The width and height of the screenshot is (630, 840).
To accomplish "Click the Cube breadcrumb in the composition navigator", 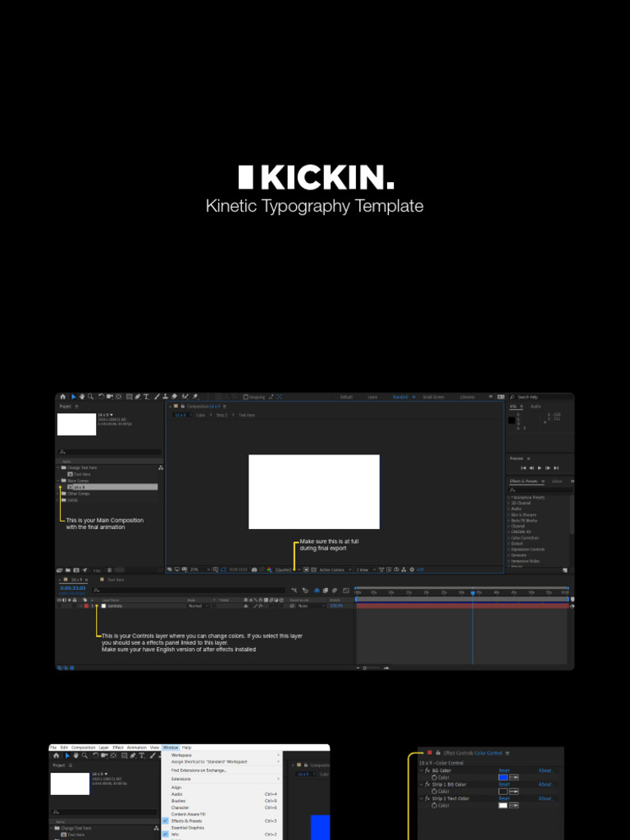I will click(x=200, y=415).
